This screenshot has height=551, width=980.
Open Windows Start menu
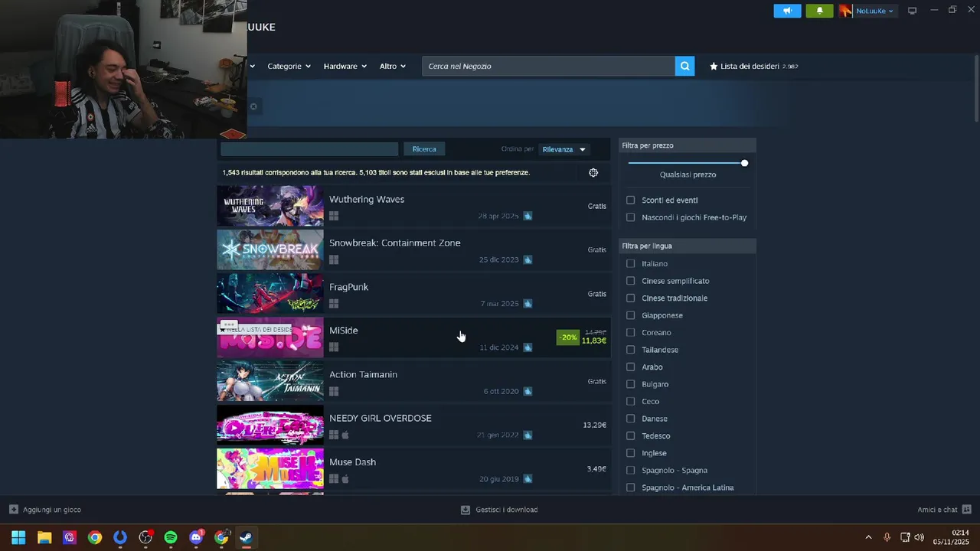tap(18, 537)
